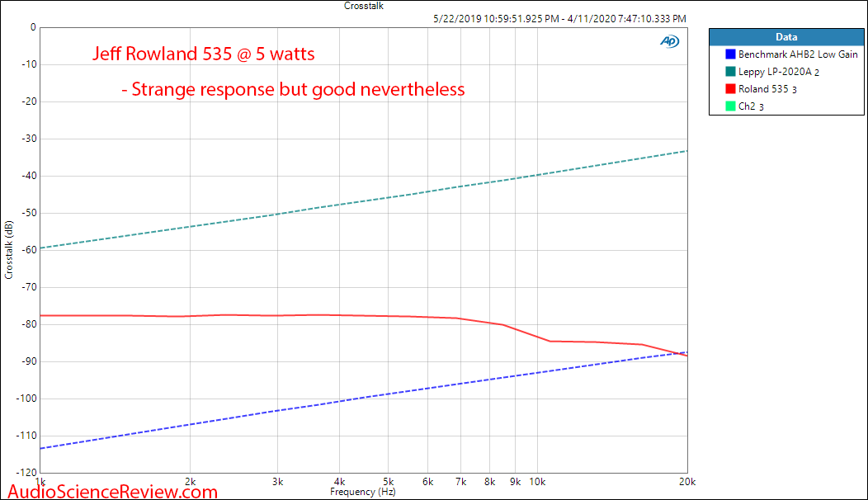Screen dimensions: 868x500
Task: Click the '-110' tick on the dB axis
Action: [26, 435]
